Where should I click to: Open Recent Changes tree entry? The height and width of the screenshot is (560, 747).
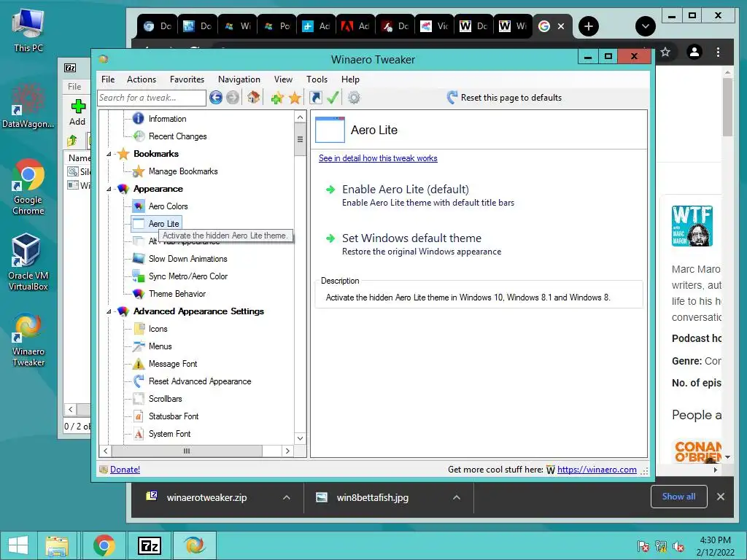click(x=177, y=136)
